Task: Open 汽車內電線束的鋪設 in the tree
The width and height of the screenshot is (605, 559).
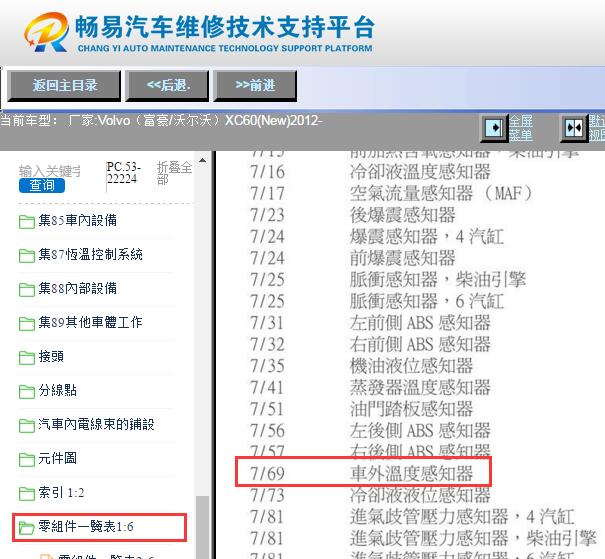Action: [x=96, y=424]
